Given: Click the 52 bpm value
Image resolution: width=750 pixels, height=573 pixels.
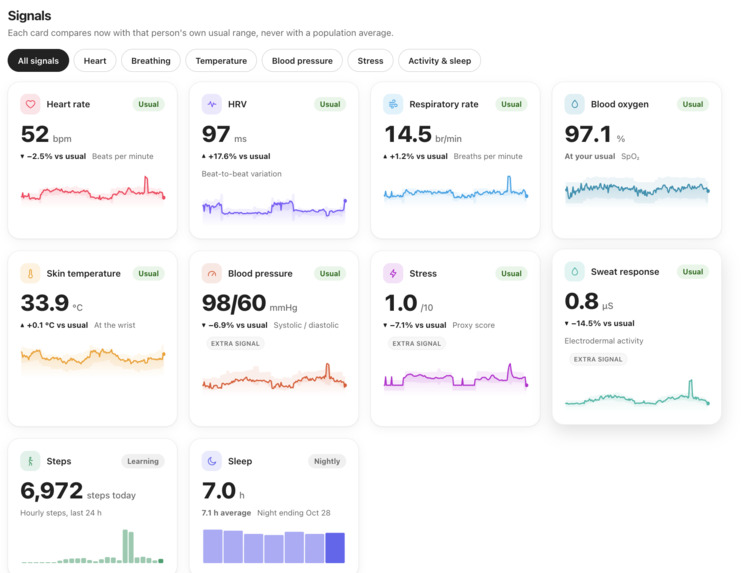Looking at the screenshot, I should (46, 134).
